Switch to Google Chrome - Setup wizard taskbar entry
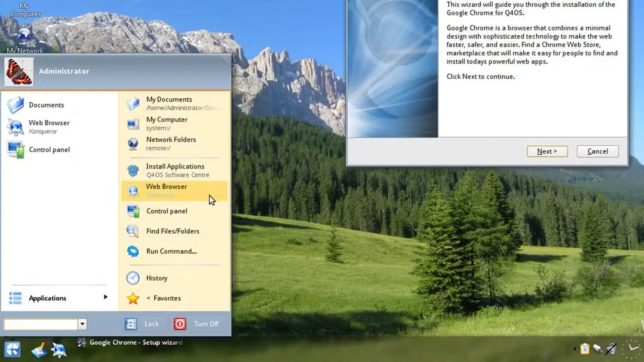 click(x=130, y=342)
